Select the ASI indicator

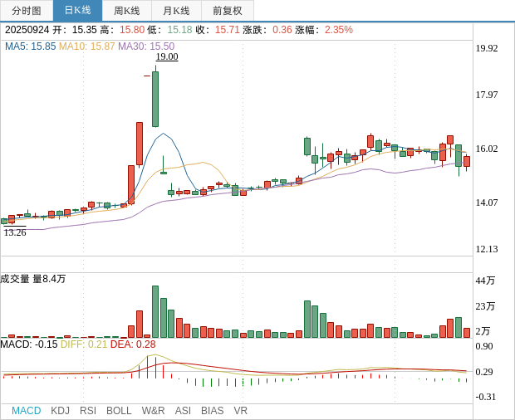coord(183,411)
